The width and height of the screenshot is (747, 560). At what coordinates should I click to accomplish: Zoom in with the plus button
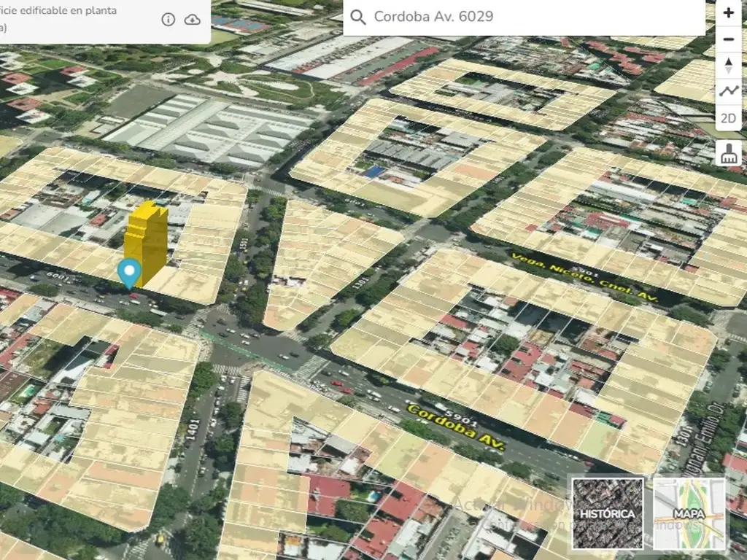coord(728,12)
